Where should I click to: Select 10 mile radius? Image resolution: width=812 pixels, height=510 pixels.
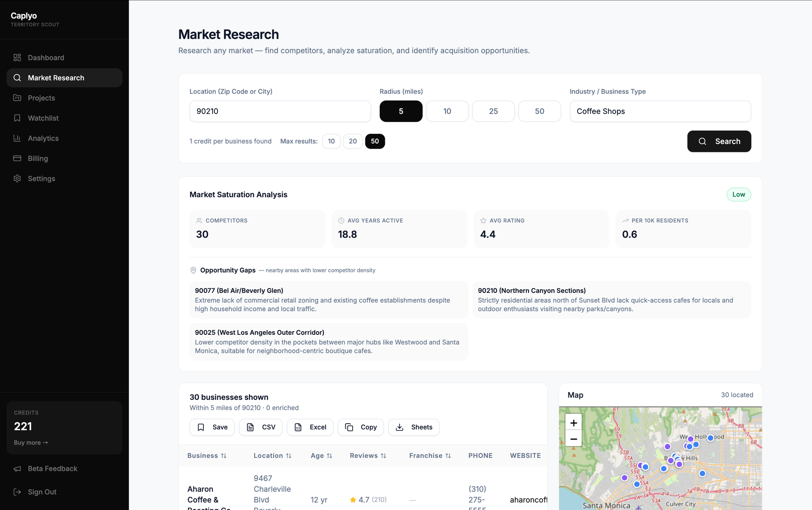pyautogui.click(x=447, y=111)
